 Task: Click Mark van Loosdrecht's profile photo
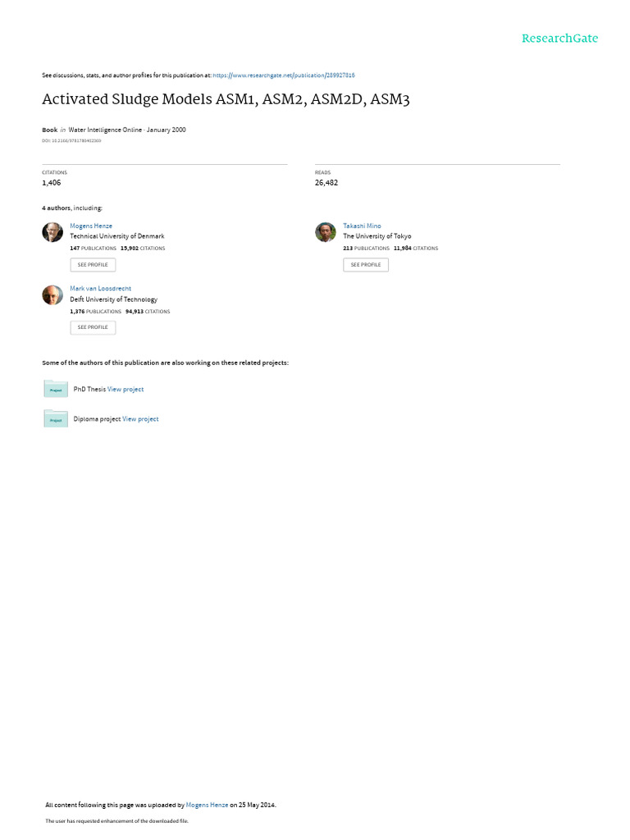[52, 295]
